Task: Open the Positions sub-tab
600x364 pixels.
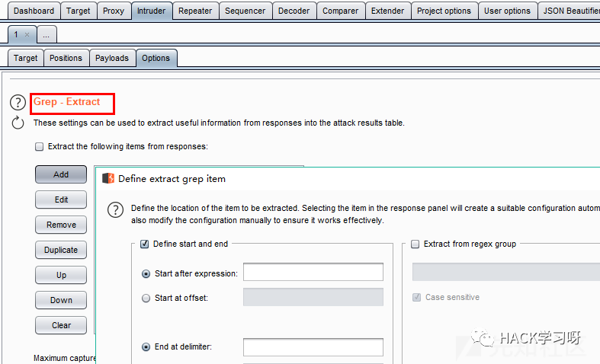Action: tap(66, 58)
